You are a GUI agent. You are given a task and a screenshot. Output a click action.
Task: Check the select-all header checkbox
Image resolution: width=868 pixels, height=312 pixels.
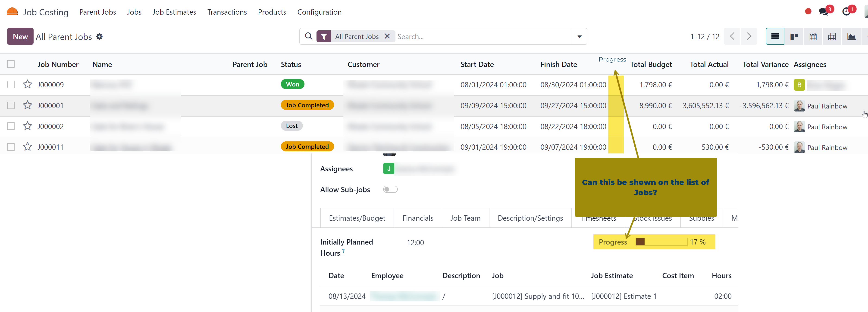[x=11, y=64]
